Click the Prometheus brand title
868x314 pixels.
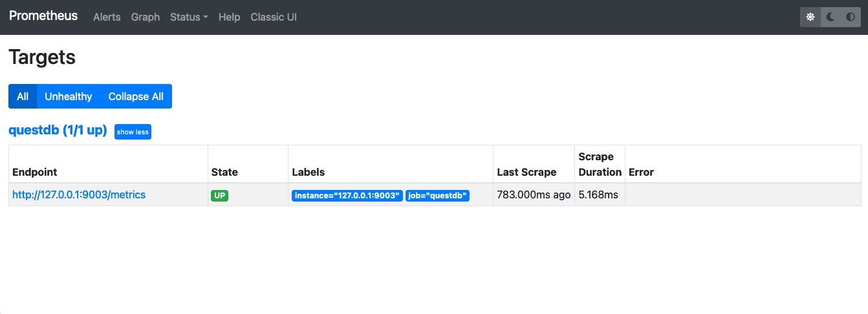point(43,16)
